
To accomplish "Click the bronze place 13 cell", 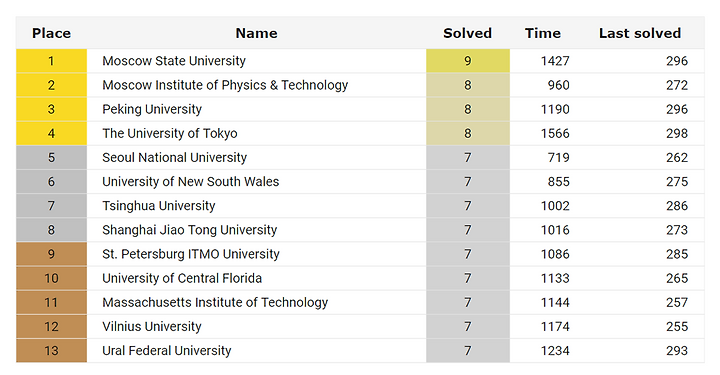I will [51, 351].
